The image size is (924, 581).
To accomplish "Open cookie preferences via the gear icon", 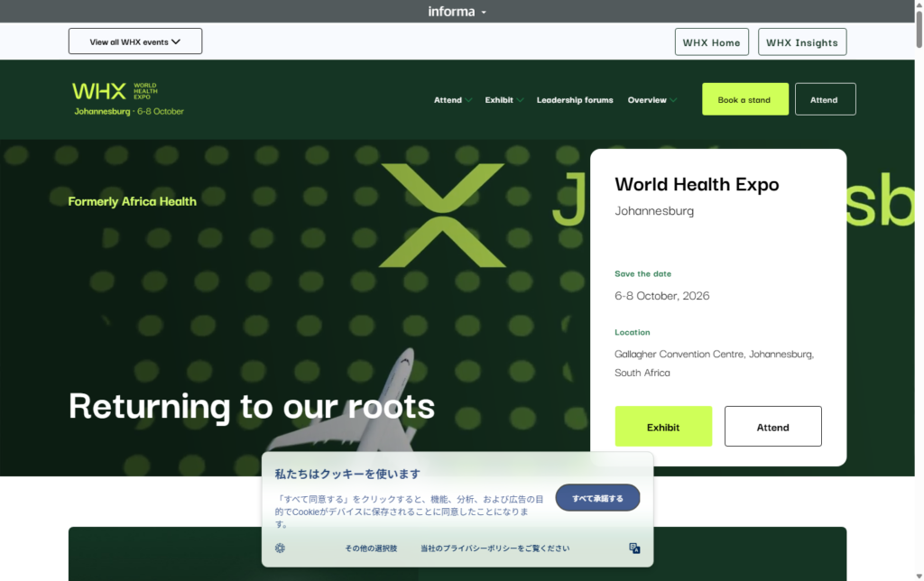I will (x=280, y=548).
